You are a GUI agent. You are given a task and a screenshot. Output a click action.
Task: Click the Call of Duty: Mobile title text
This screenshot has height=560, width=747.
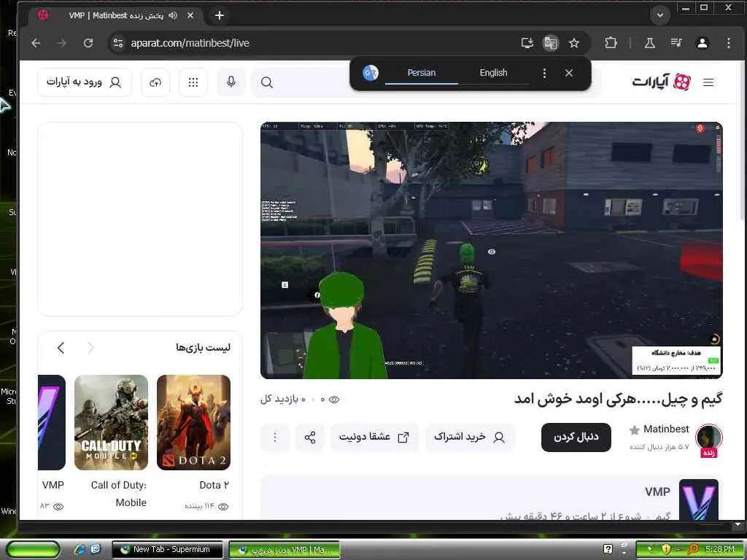[119, 494]
